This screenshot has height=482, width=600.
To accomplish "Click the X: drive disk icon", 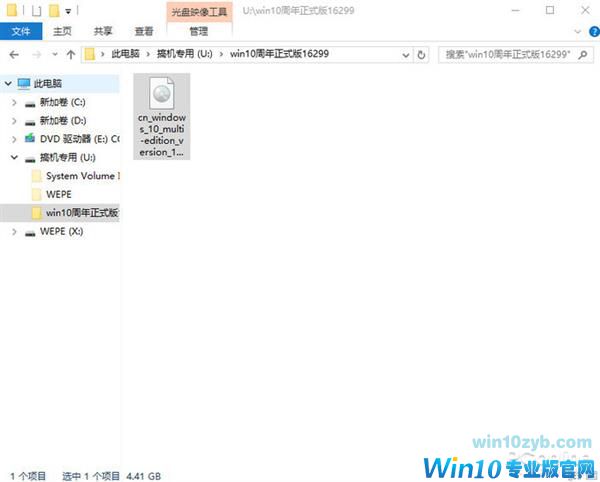I will 30,233.
